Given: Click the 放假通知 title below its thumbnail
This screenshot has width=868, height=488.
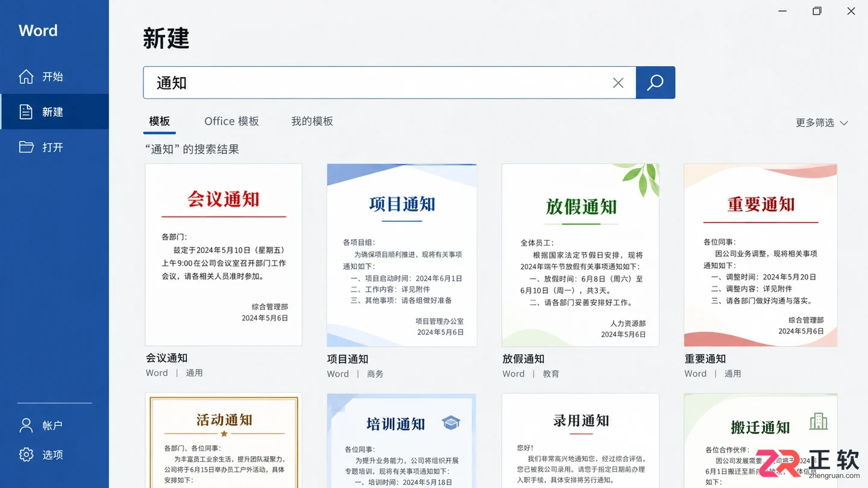Looking at the screenshot, I should click(523, 359).
